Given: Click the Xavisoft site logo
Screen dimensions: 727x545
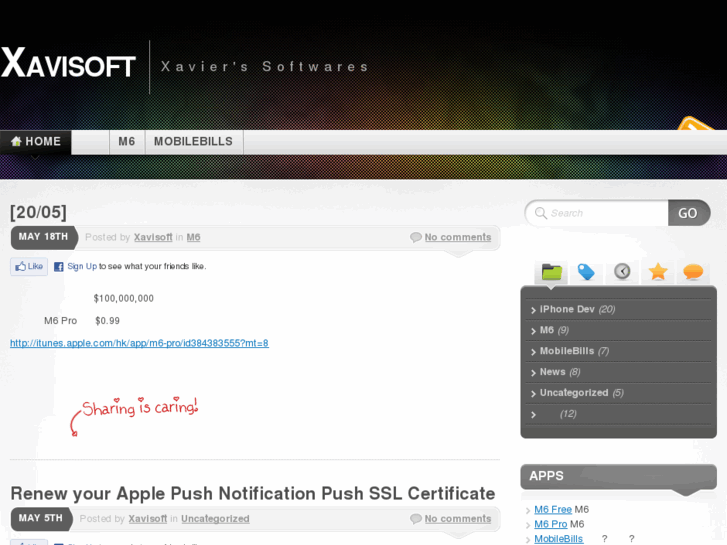Looking at the screenshot, I should (68, 63).
